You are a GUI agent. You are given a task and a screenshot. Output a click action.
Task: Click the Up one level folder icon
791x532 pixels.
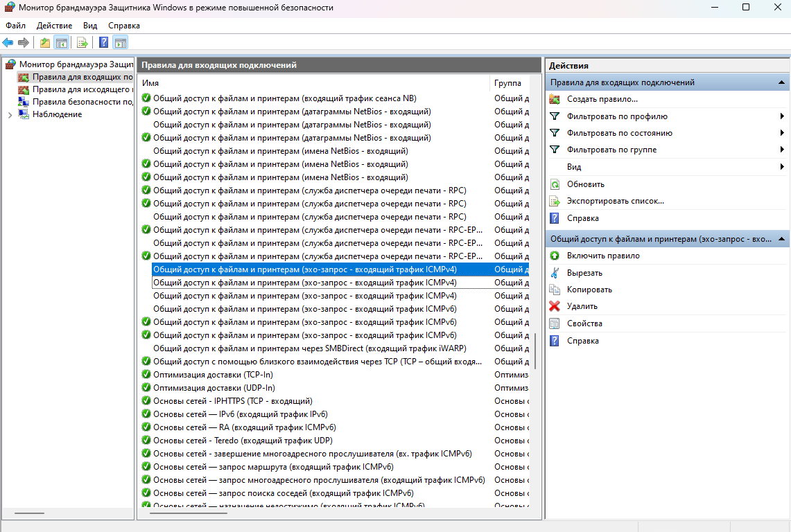[x=45, y=43]
